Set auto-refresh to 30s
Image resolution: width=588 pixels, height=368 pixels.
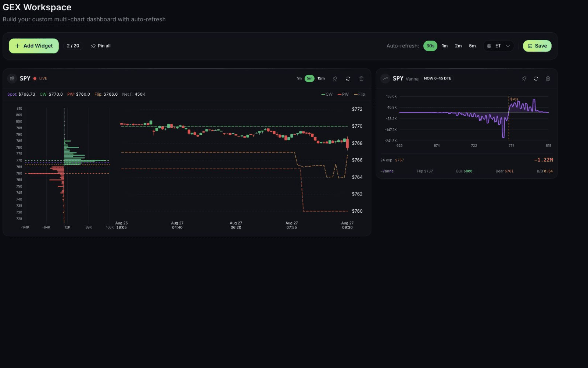(x=430, y=46)
